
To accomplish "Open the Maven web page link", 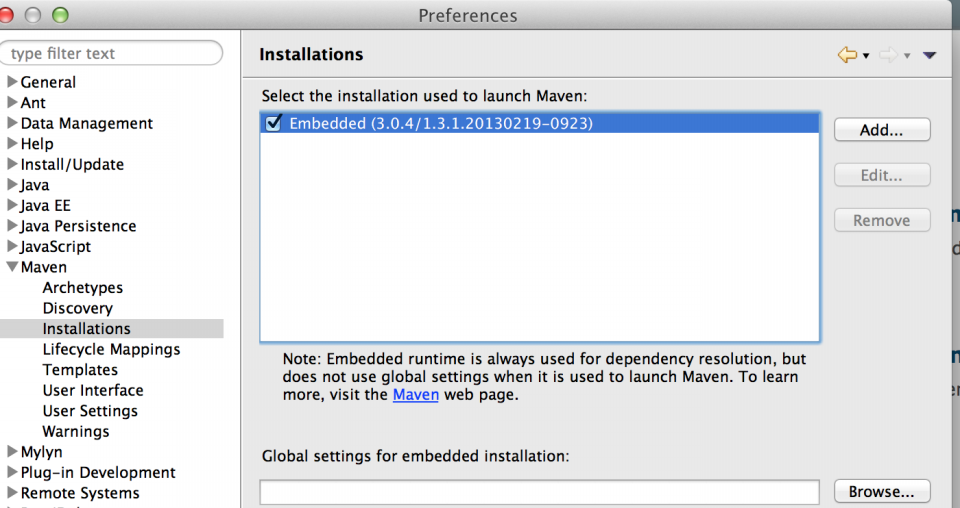I will (415, 395).
